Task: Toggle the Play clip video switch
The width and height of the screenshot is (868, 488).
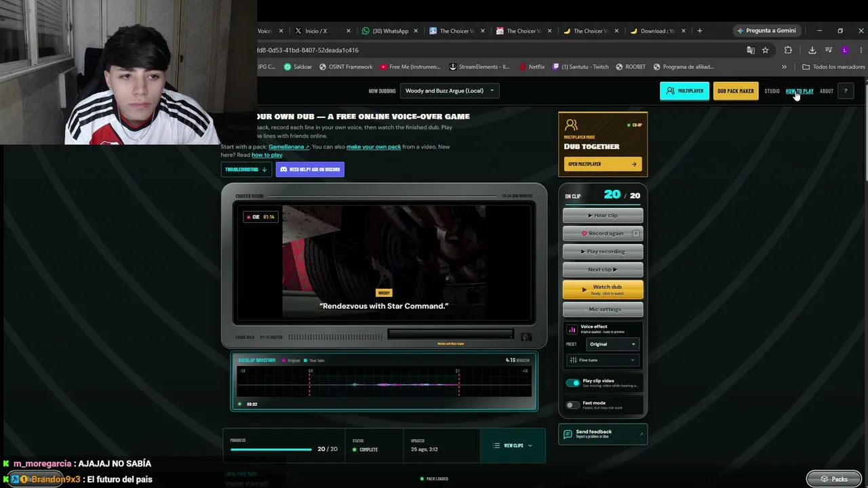Action: click(573, 383)
